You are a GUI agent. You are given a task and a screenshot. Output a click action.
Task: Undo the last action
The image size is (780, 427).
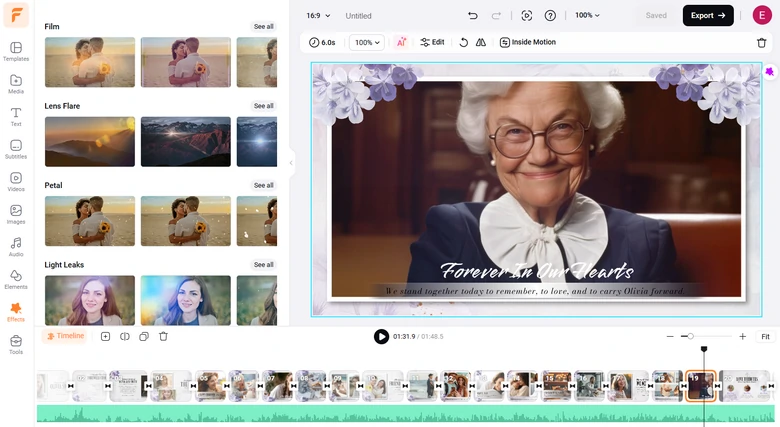(473, 16)
